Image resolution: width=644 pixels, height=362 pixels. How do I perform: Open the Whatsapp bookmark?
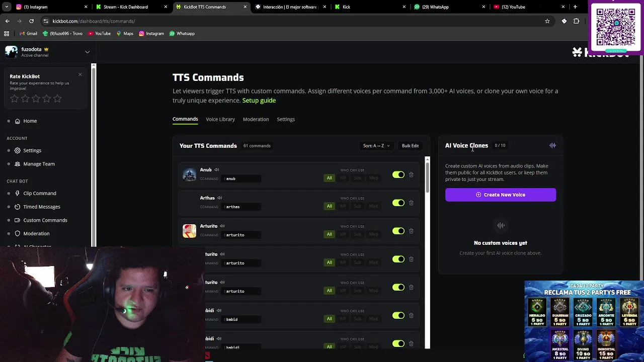(x=182, y=34)
